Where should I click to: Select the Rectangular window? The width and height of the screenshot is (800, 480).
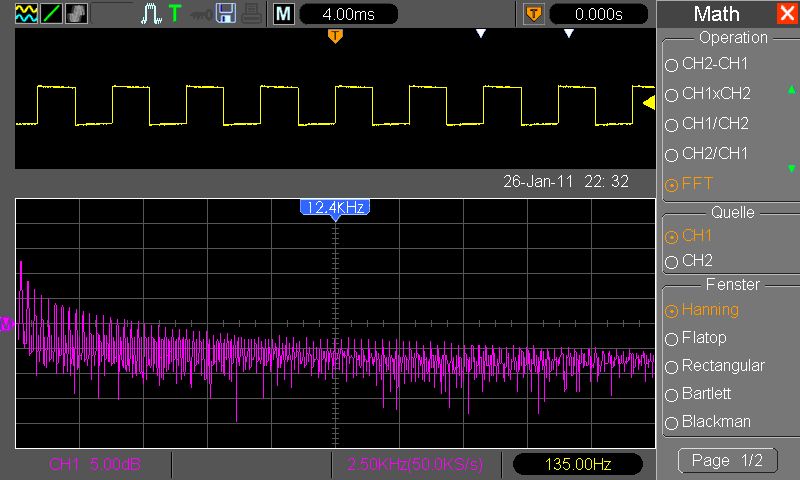715,366
